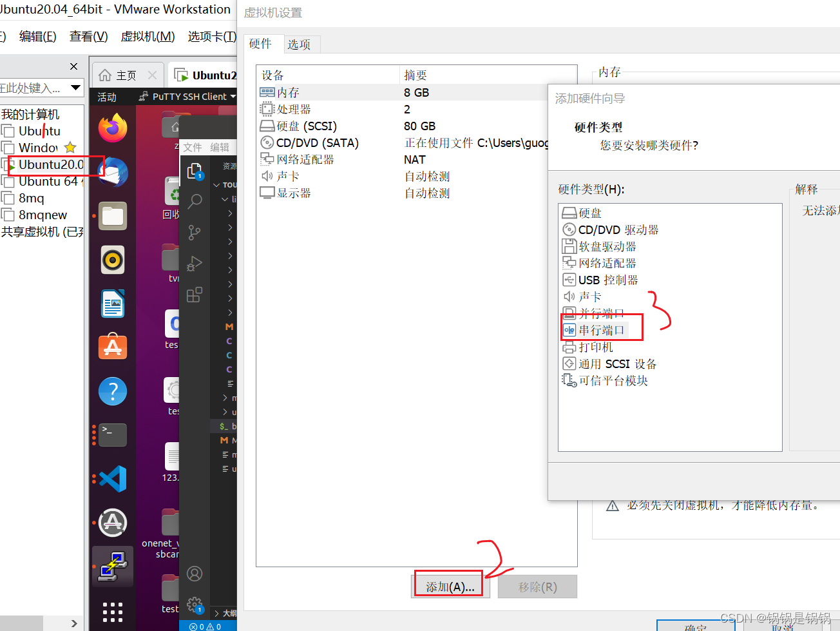
Task: Switch to the 选项 tab
Action: (300, 44)
